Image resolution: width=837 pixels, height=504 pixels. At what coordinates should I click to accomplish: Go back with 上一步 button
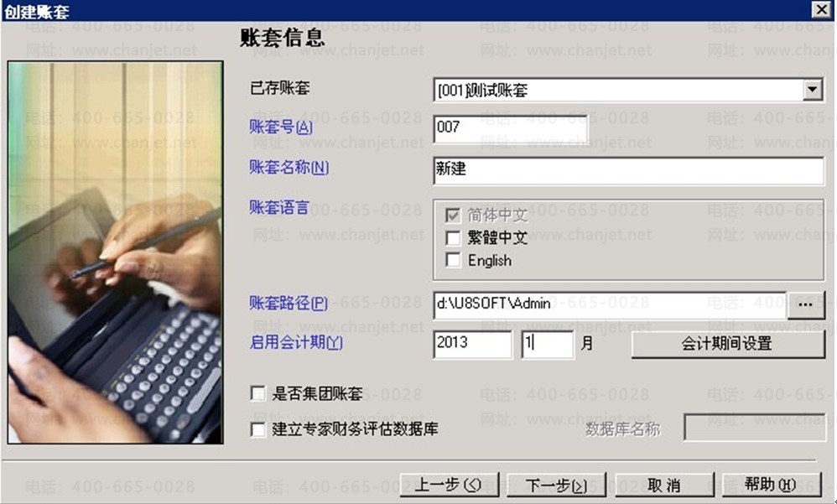tap(450, 485)
